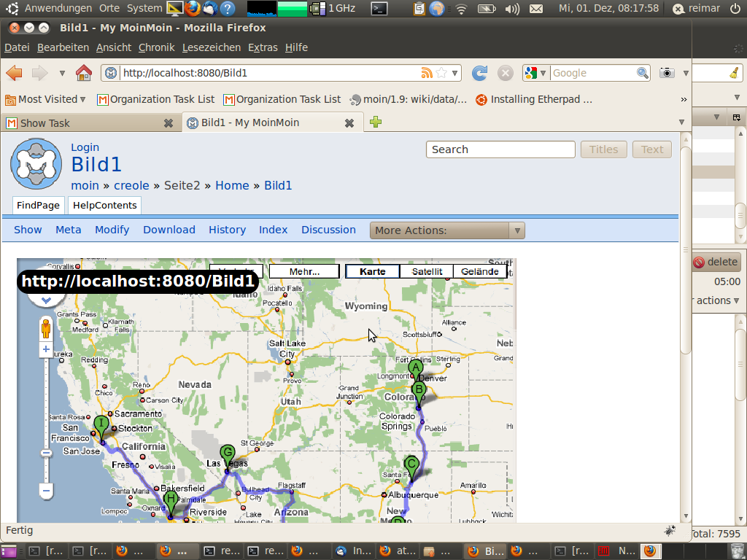Switch the map to Satellit view
Screen dimensions: 747x560
(x=427, y=271)
